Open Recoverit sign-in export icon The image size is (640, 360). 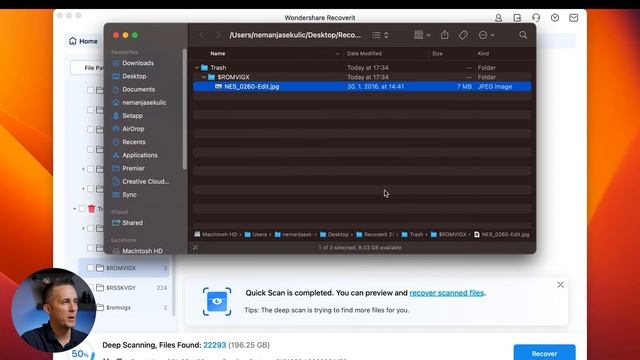(x=517, y=18)
